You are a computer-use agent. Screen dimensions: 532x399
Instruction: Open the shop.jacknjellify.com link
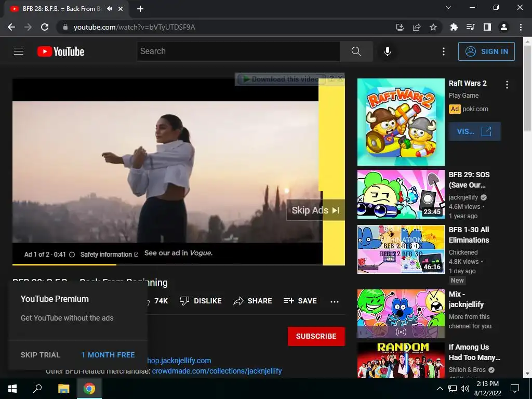pos(179,361)
